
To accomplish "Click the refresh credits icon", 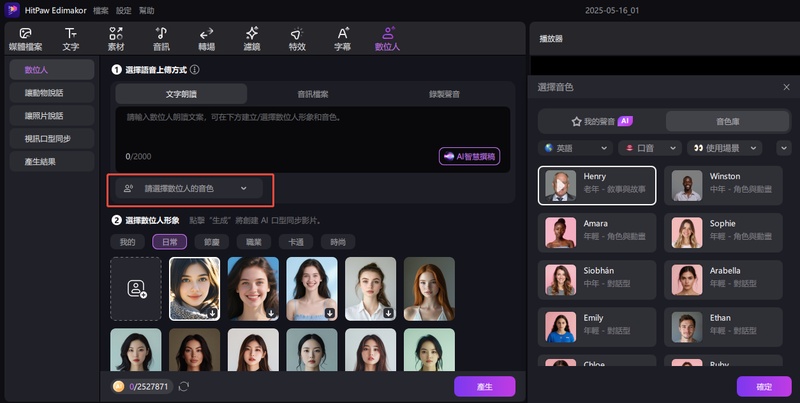I will (x=184, y=387).
